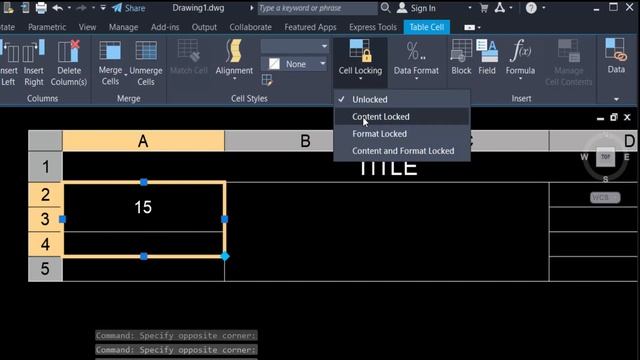
Task: Click the Undo arrow
Action: tap(58, 8)
